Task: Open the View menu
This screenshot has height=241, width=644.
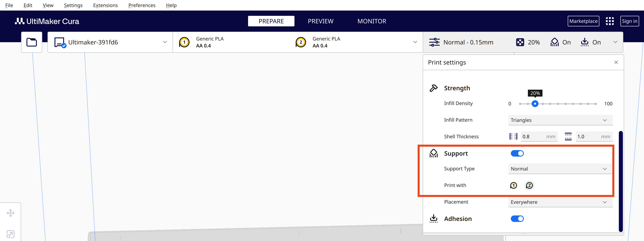Action: click(48, 5)
